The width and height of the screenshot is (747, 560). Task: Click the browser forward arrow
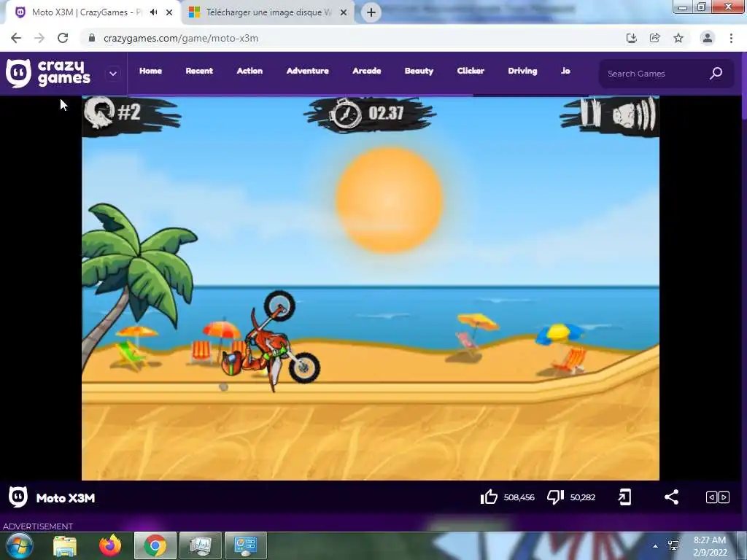tap(39, 38)
